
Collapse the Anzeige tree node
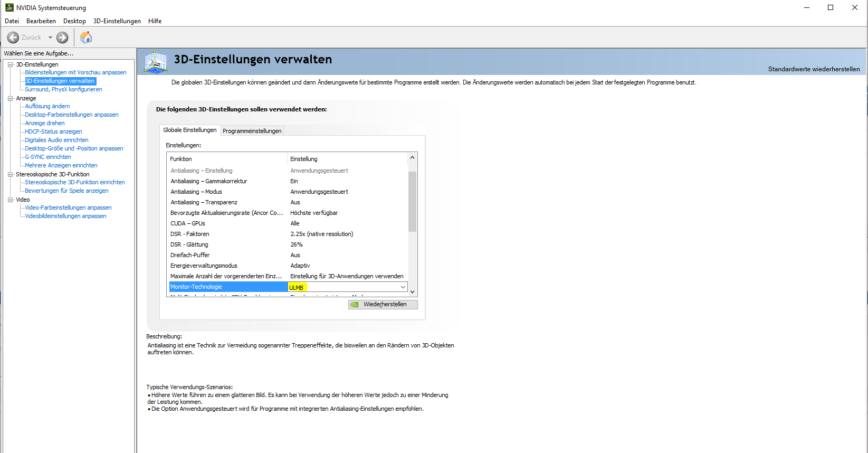[10, 98]
